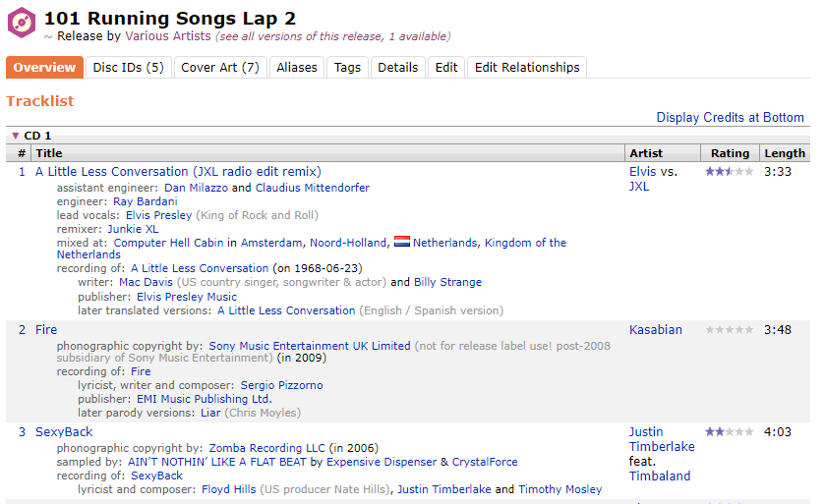This screenshot has width=824, height=504.
Task: Click remixer Junkie XL link
Action: (x=133, y=229)
